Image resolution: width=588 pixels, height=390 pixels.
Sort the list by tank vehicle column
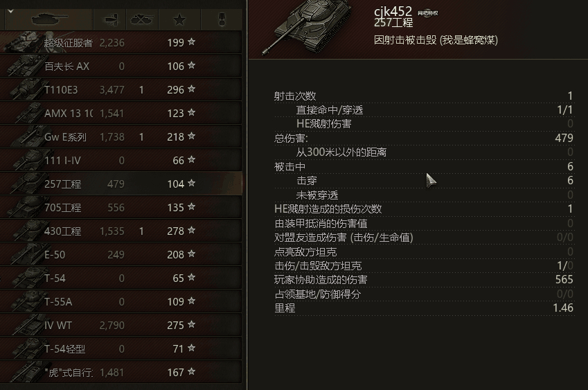coord(49,19)
